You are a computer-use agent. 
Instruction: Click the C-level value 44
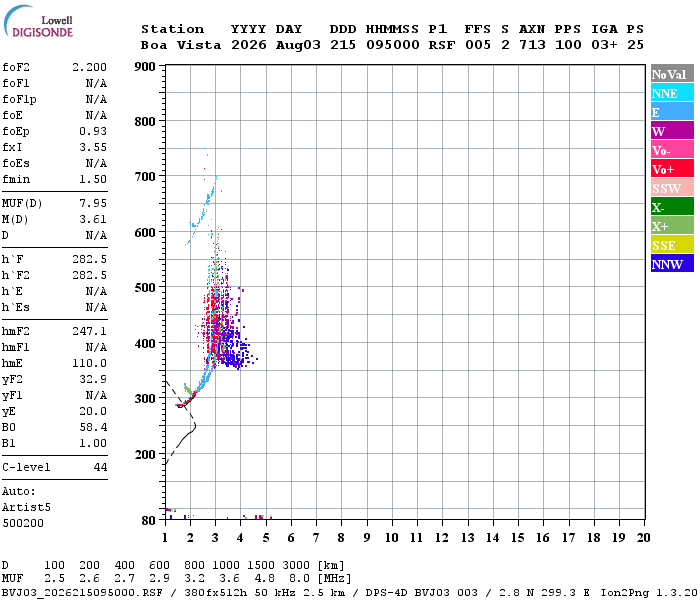pyautogui.click(x=100, y=467)
